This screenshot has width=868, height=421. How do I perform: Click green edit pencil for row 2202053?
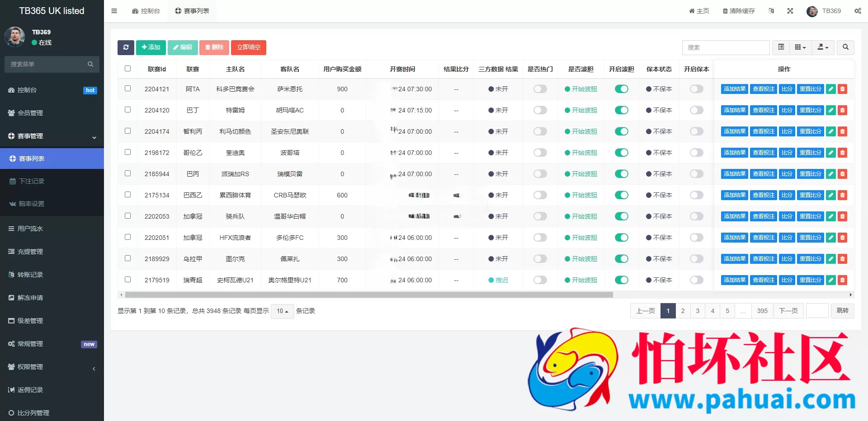pos(831,216)
